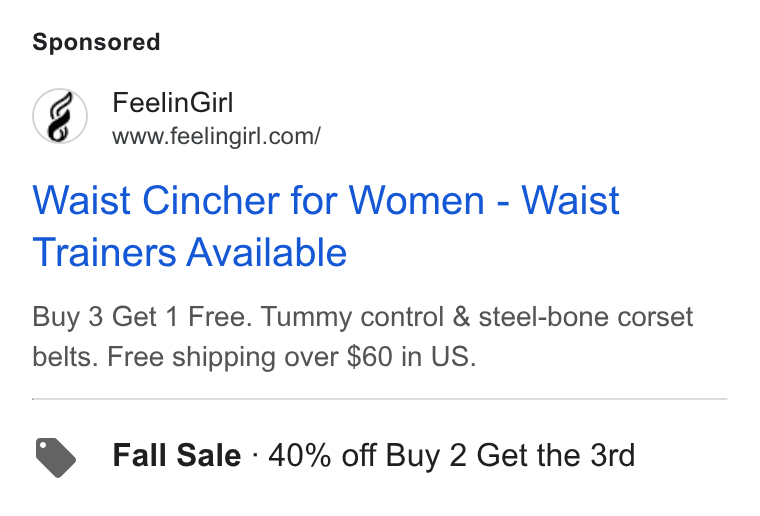Select the FeelinGirl advertiser name

coord(173,103)
